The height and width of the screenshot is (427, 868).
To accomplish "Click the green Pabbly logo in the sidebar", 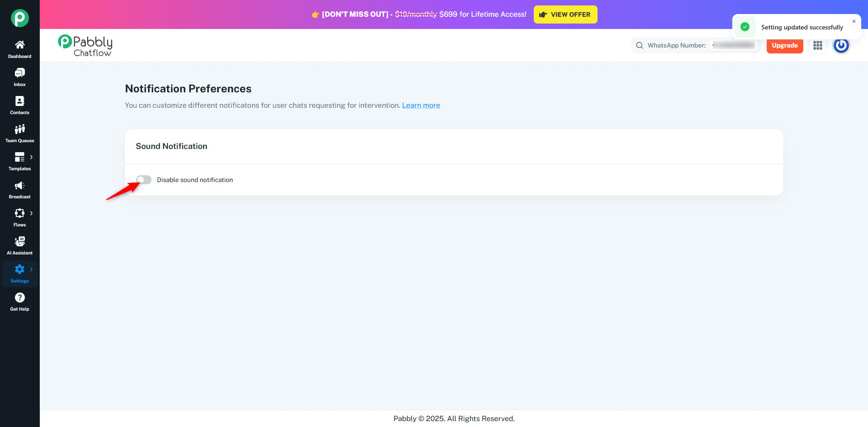I will [19, 18].
